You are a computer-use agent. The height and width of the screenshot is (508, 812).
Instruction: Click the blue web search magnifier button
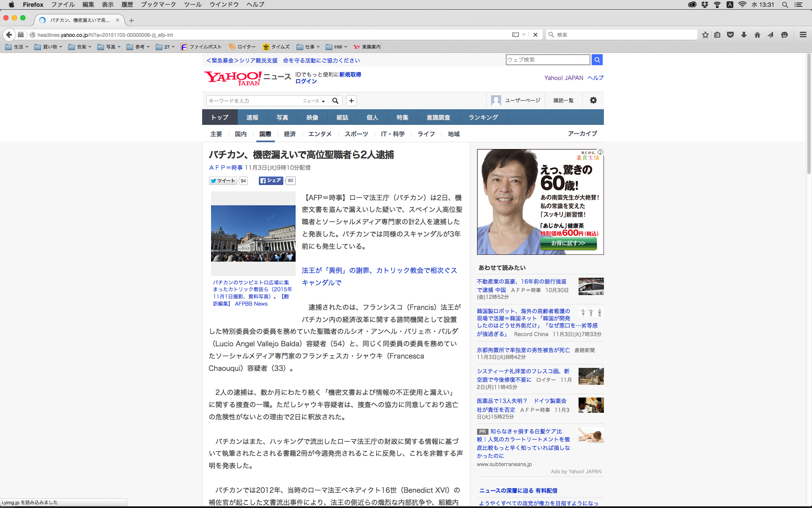click(597, 60)
